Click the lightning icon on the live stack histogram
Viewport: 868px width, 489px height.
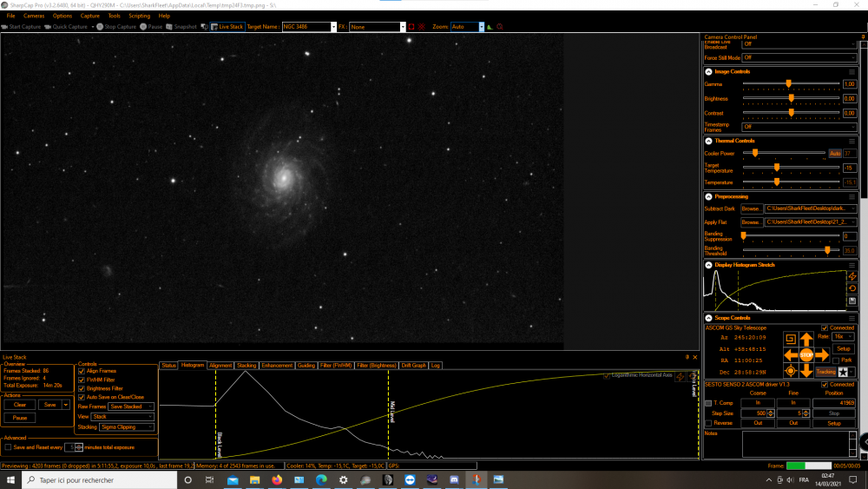[x=680, y=377]
